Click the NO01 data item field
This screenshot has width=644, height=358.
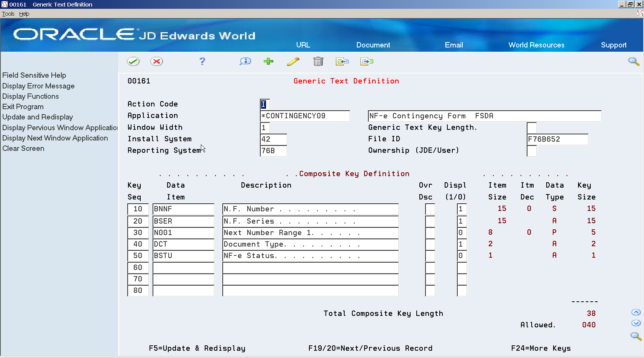point(183,233)
